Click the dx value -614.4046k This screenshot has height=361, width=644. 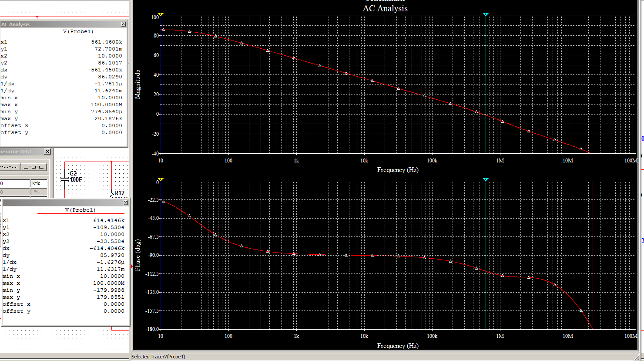107,248
